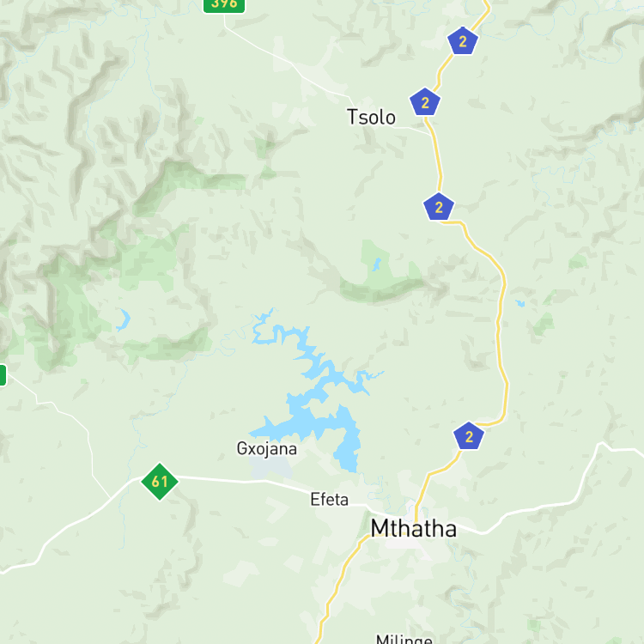This screenshot has height=644, width=644.
Task: Click the small blue lake west of reservoir
Action: [123, 320]
